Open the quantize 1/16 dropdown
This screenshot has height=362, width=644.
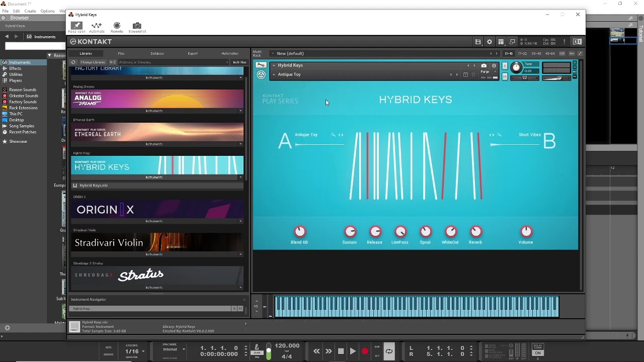tap(143, 351)
